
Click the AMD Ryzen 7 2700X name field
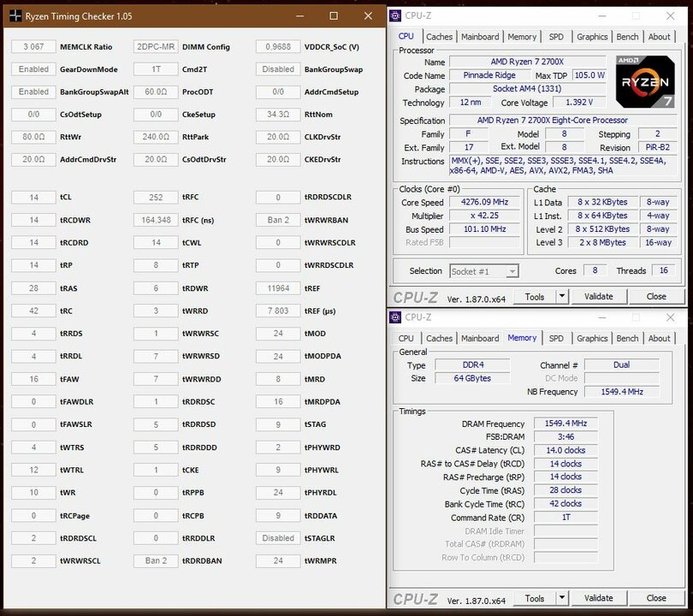tap(527, 62)
